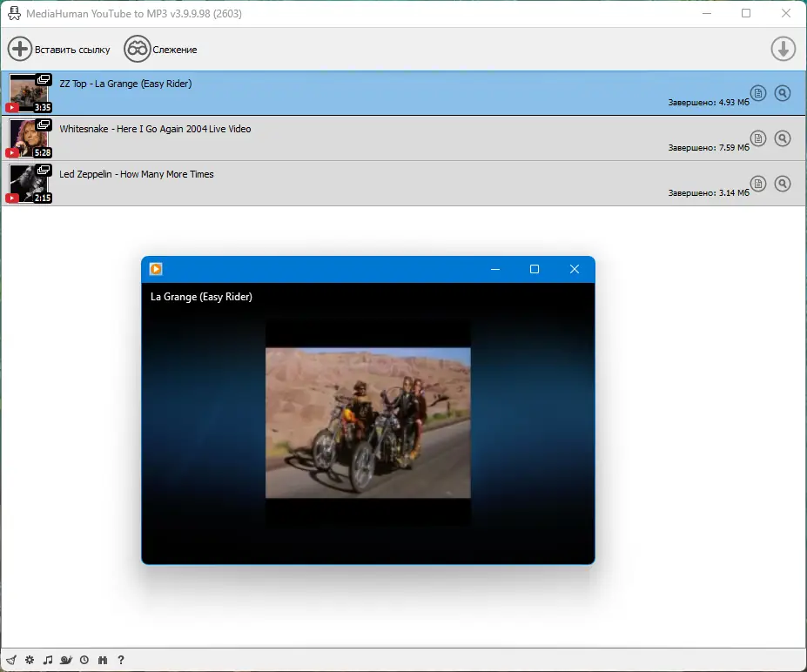Click YouTube badge on Led Zeppelin thumbnail

point(12,198)
